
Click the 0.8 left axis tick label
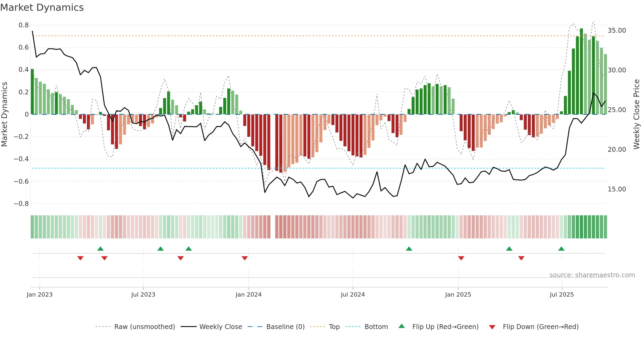pyautogui.click(x=24, y=25)
